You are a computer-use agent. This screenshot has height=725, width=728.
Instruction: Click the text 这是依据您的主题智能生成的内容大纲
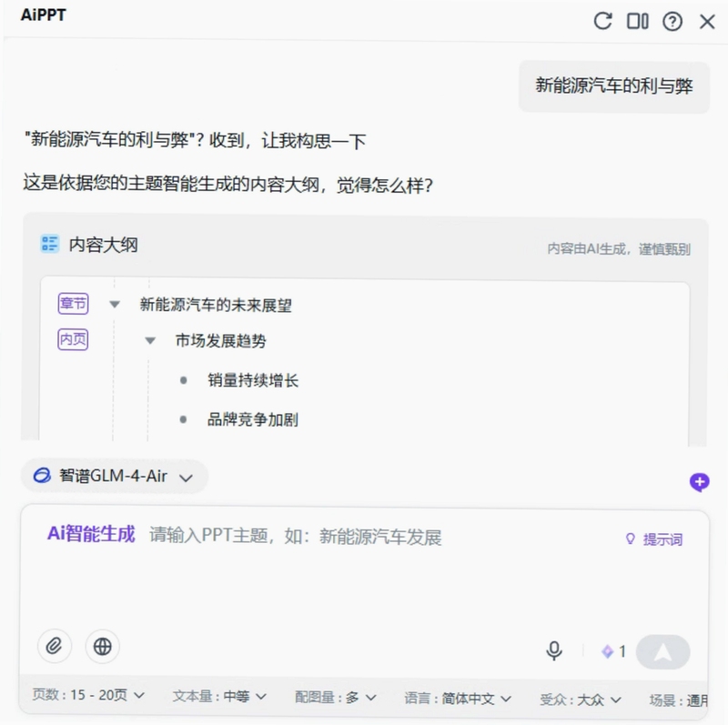click(x=171, y=184)
